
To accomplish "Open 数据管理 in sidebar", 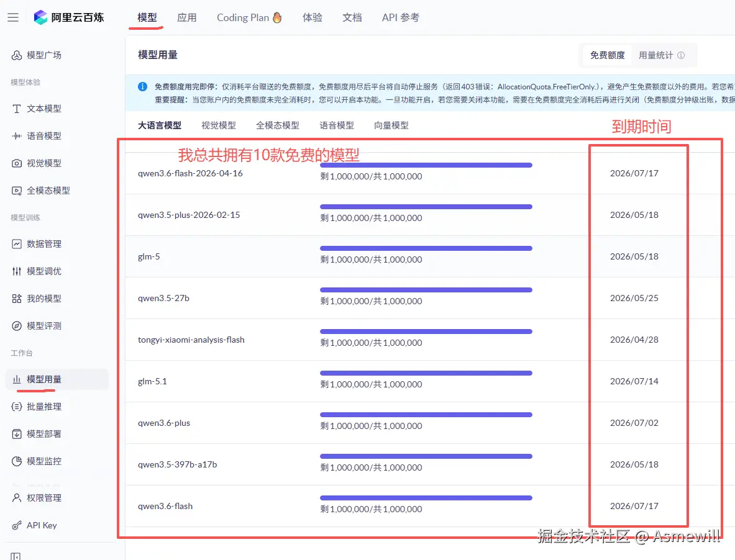I will [44, 244].
